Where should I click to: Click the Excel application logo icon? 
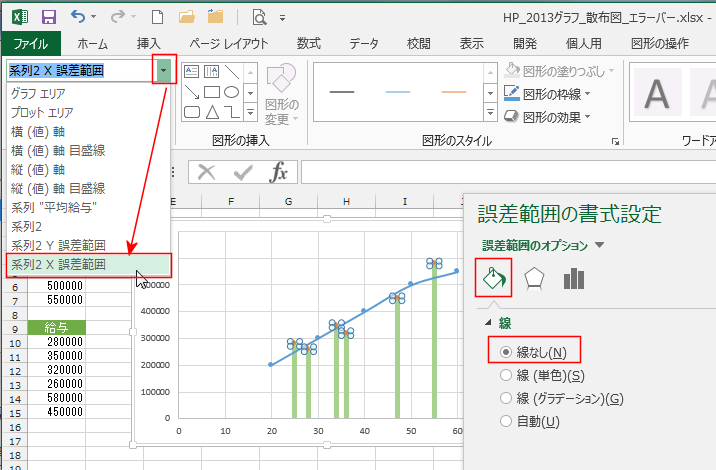tap(20, 17)
